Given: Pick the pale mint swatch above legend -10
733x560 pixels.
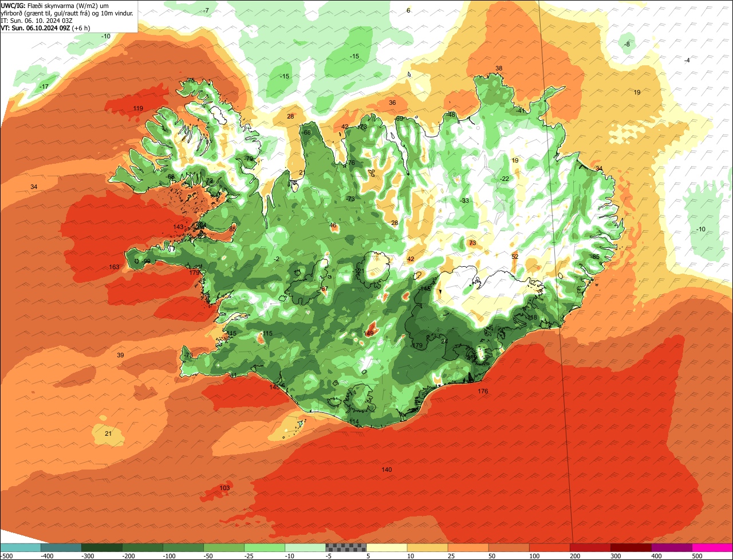Looking at the screenshot, I should tap(305, 547).
